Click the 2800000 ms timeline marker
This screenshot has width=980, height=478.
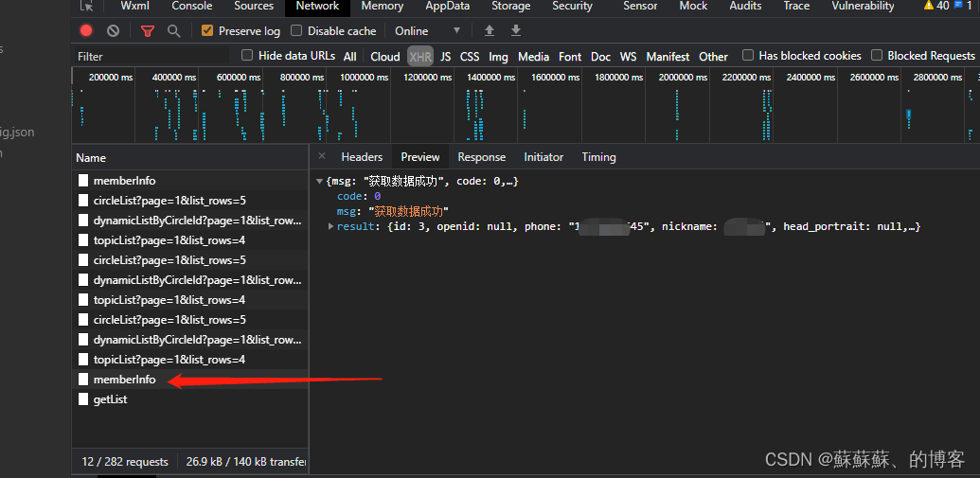click(938, 78)
